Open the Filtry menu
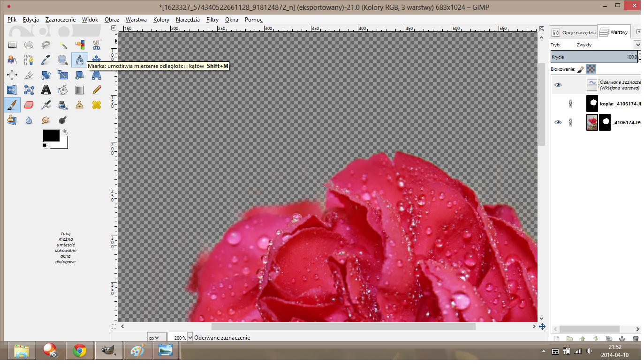This screenshot has width=644, height=364. (212, 20)
